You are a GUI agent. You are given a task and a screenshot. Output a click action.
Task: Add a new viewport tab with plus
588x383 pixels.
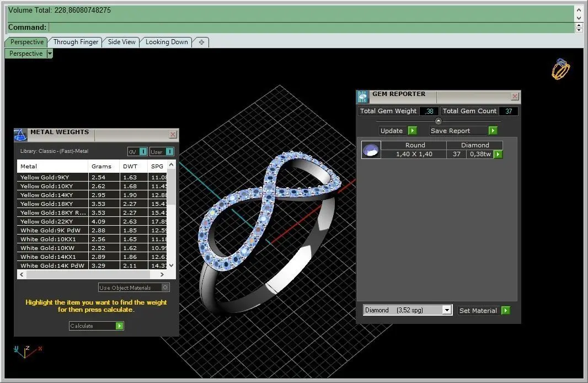click(x=201, y=42)
